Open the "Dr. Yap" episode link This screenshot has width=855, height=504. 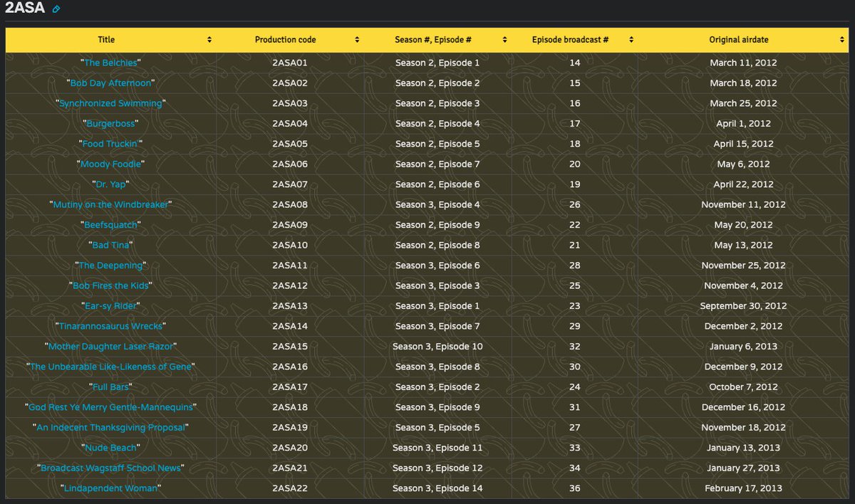110,184
